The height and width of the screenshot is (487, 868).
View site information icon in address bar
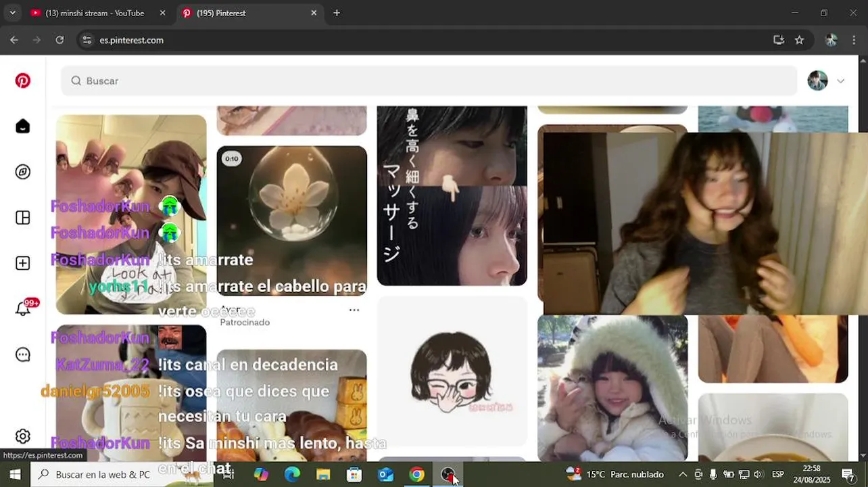[87, 40]
